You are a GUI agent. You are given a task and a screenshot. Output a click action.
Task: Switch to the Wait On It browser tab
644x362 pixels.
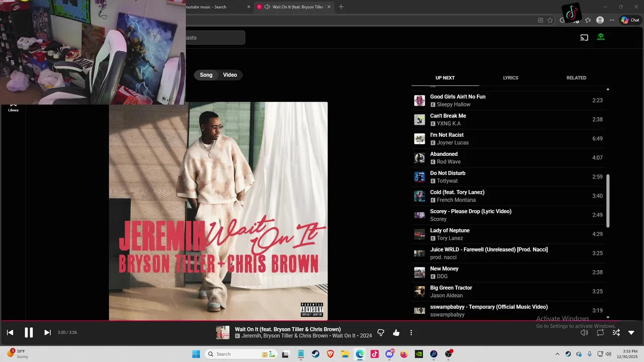point(298,7)
